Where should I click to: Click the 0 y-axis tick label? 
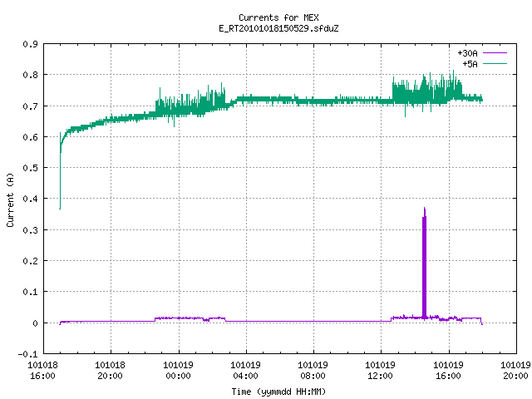pos(35,323)
